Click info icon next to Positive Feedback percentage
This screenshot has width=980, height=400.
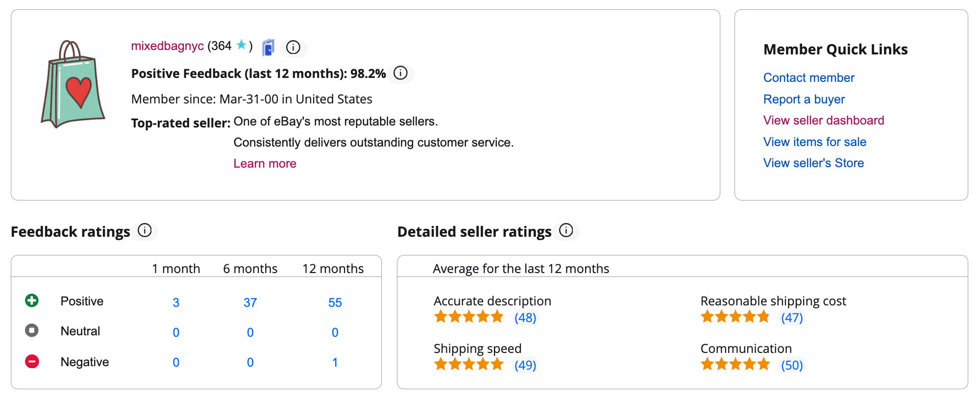[x=400, y=73]
